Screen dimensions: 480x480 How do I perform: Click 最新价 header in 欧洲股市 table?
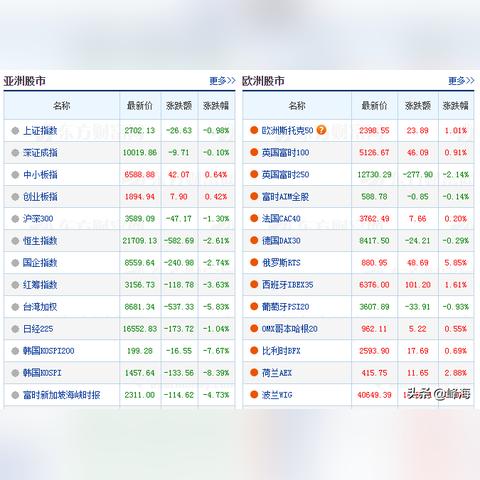tap(374, 106)
